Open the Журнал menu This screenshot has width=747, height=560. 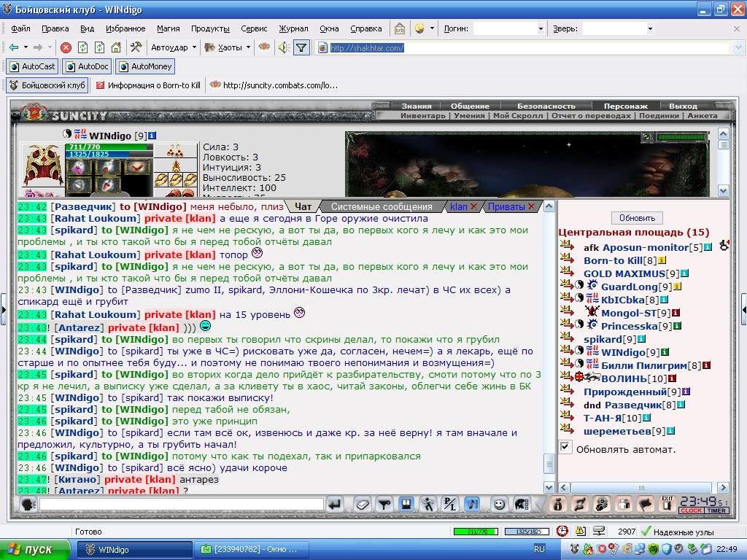coord(293,28)
